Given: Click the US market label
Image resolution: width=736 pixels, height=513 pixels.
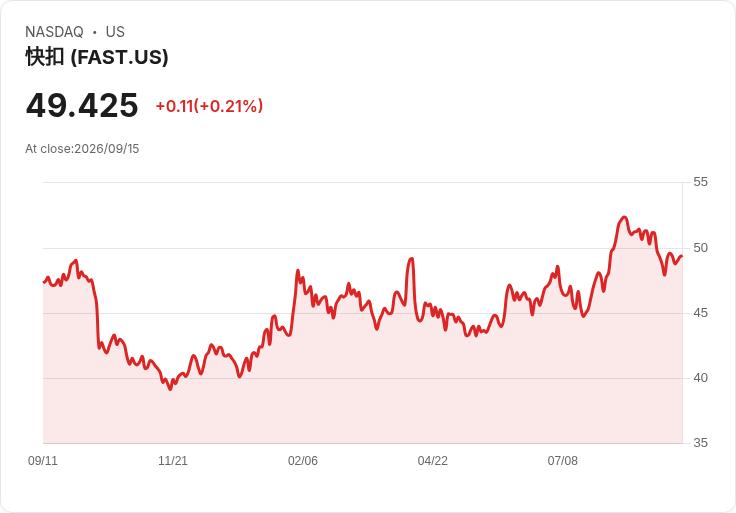Looking at the screenshot, I should point(115,32).
